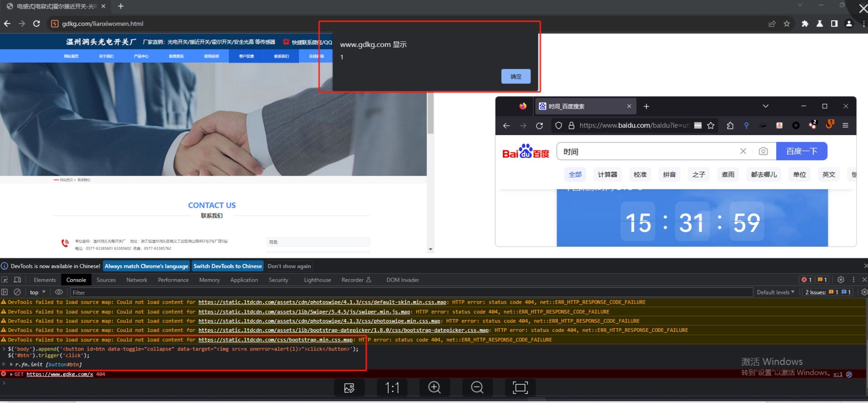Click Always match Chrome's language
The width and height of the screenshot is (868, 403).
pos(146,266)
